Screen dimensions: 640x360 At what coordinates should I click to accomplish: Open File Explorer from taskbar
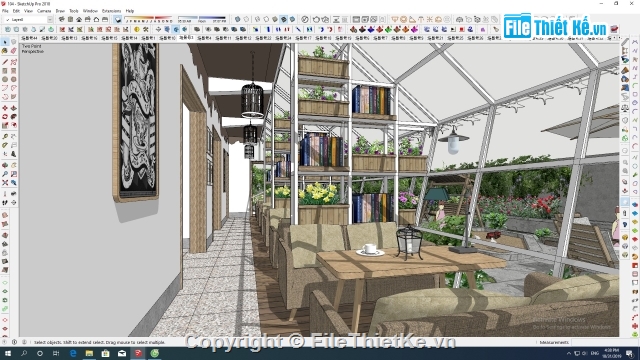point(89,353)
